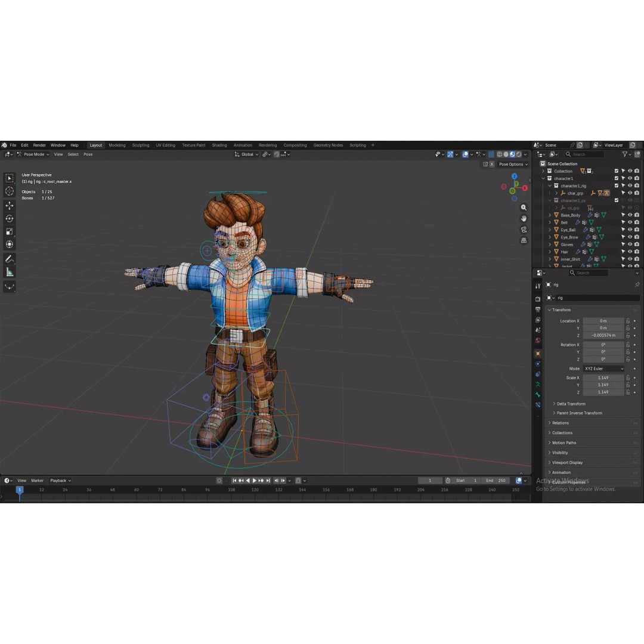This screenshot has height=644, width=644.
Task: Expand the Relations panel
Action: coord(560,423)
